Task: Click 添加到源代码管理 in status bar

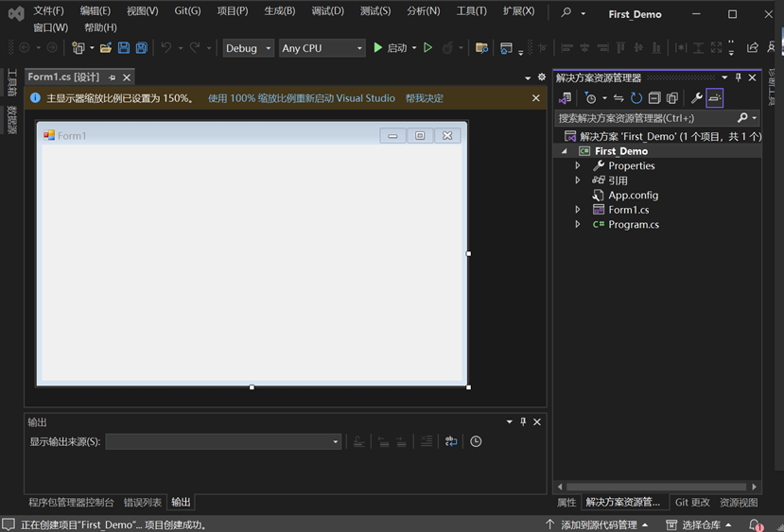Action: (x=598, y=525)
